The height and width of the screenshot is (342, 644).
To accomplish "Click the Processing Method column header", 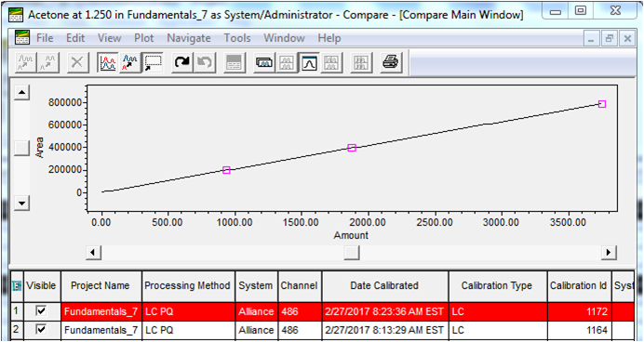I will tap(189, 286).
